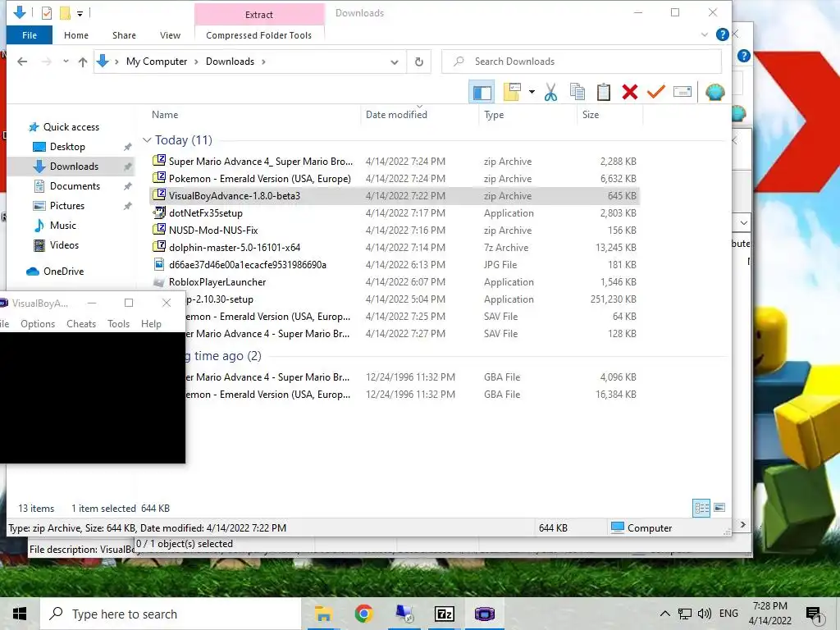The height and width of the screenshot is (630, 840).
Task: Click the new folder icon in title bar
Action: [x=65, y=13]
